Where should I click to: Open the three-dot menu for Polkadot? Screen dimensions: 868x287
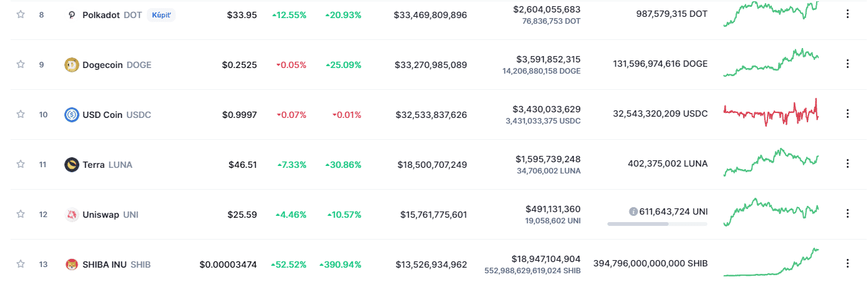[847, 14]
